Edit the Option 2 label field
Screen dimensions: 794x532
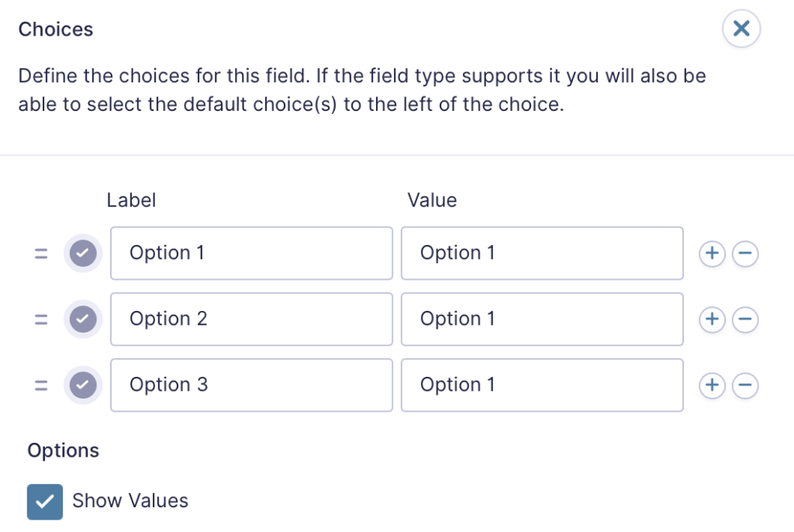tap(252, 320)
